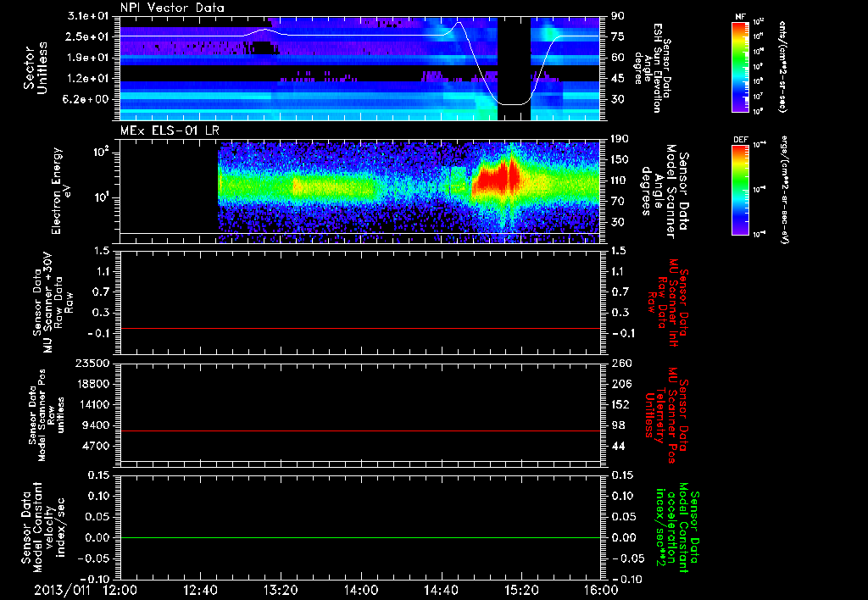The image size is (868, 600).
Task: Click the 'Model Scanner Pos Raw unitless' axis label
Action: coord(47,415)
